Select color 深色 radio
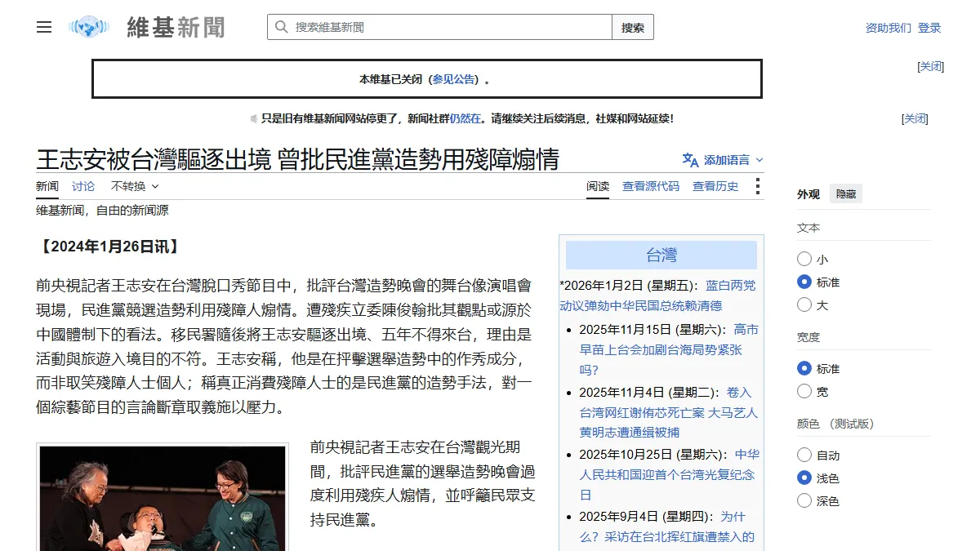 coord(804,500)
